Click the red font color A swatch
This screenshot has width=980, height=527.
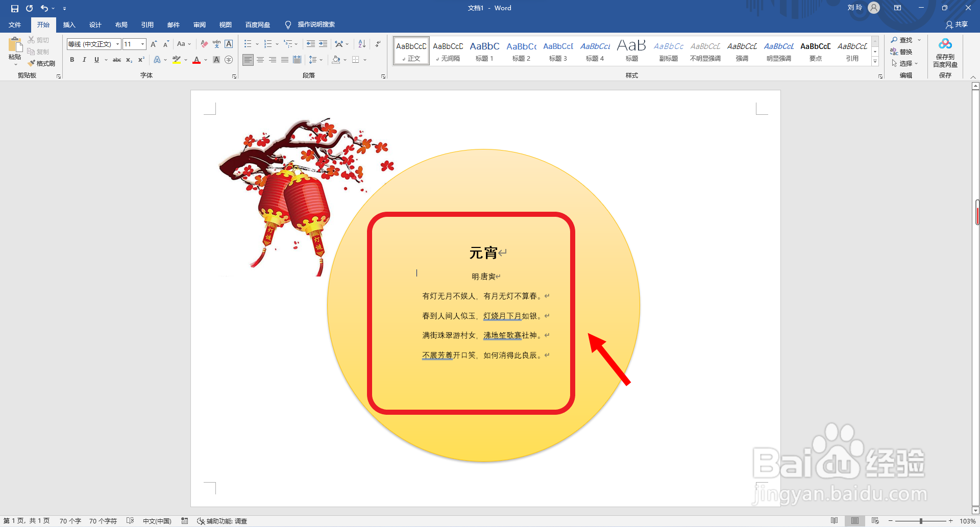pyautogui.click(x=197, y=60)
